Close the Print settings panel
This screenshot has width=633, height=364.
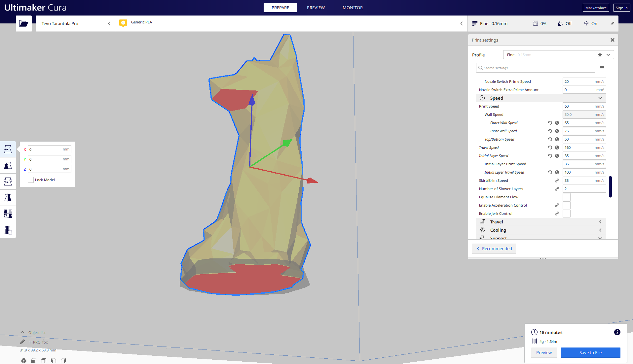tap(613, 40)
